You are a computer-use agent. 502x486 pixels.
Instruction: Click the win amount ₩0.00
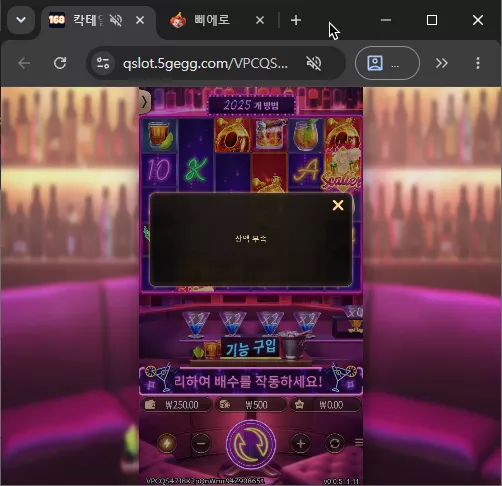(325, 405)
